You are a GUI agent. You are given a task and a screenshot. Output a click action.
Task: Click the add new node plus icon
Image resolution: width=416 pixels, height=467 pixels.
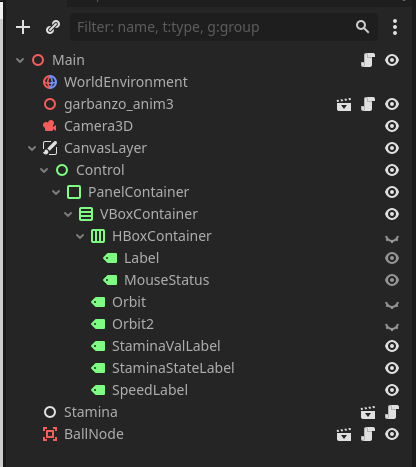[x=23, y=27]
